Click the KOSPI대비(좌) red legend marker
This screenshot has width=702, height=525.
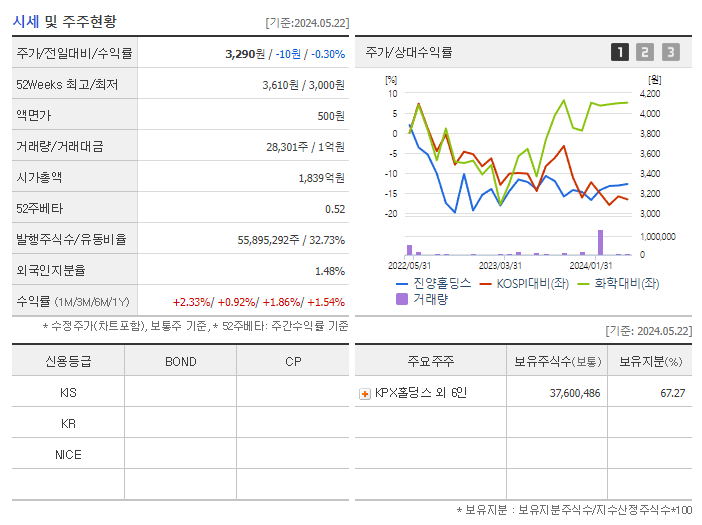(x=485, y=284)
